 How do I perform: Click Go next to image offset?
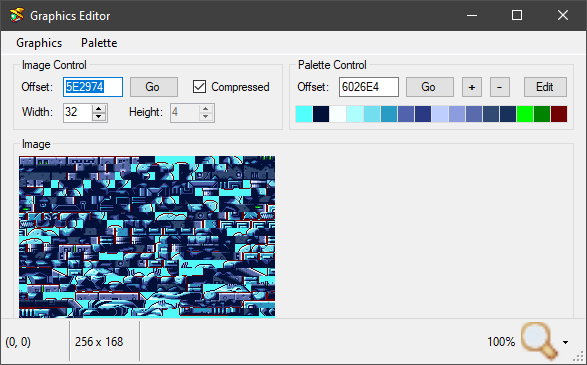(x=154, y=87)
